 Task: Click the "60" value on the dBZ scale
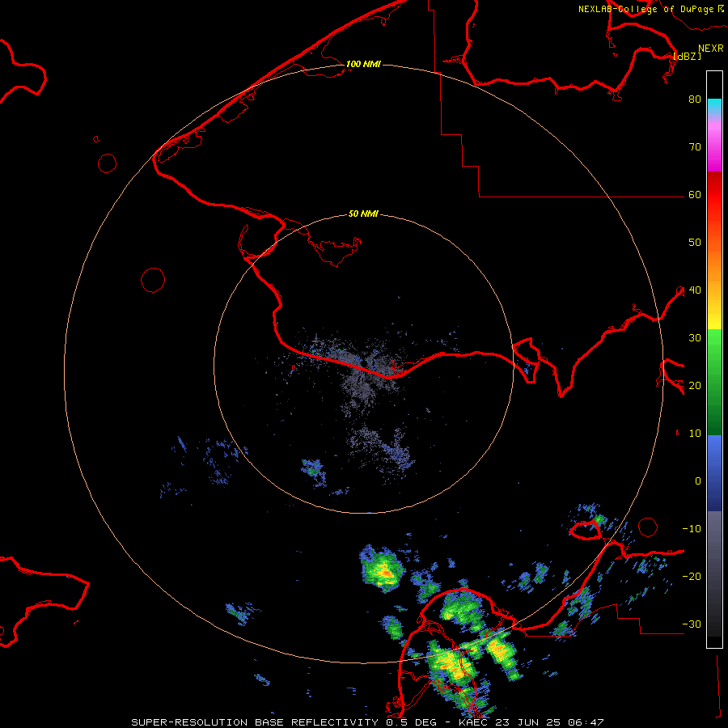pos(695,195)
